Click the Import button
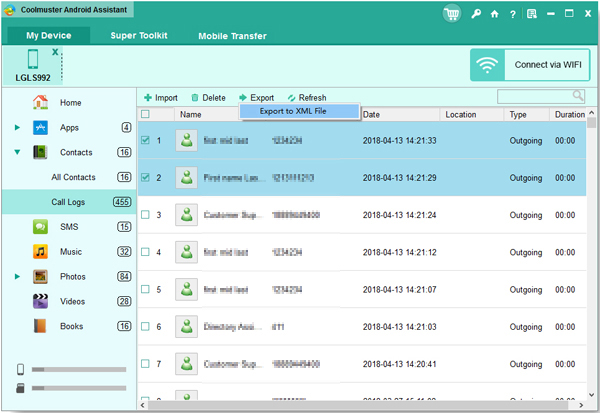 [161, 98]
